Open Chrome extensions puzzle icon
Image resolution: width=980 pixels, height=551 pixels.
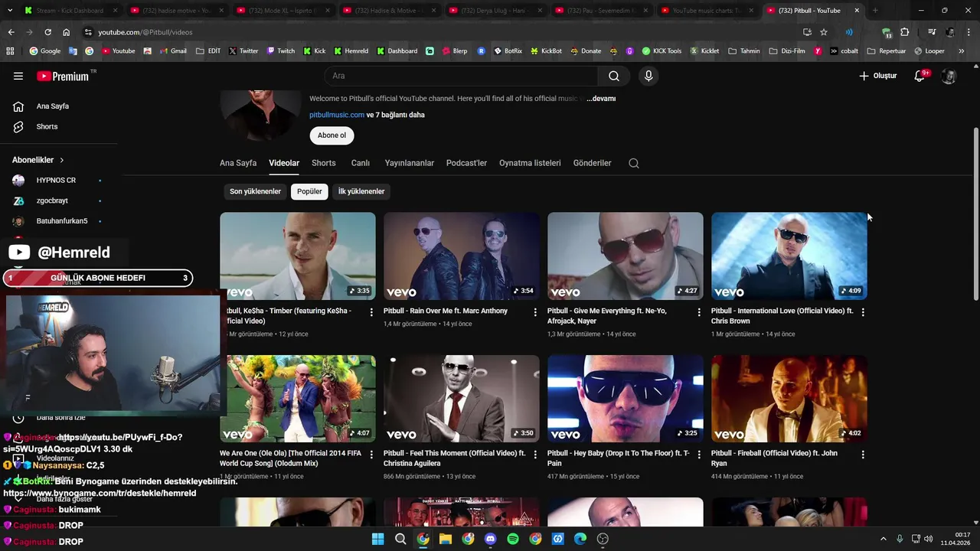904,32
